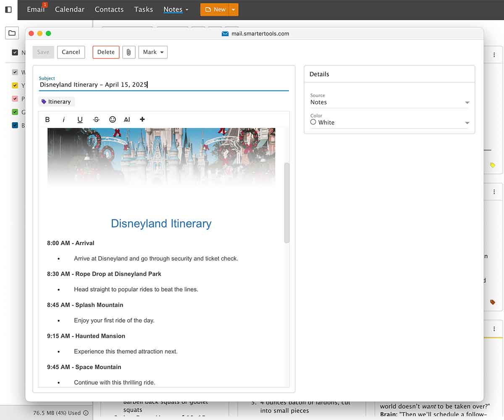Select the Notes section
The height and width of the screenshot is (420, 504).
(173, 9)
